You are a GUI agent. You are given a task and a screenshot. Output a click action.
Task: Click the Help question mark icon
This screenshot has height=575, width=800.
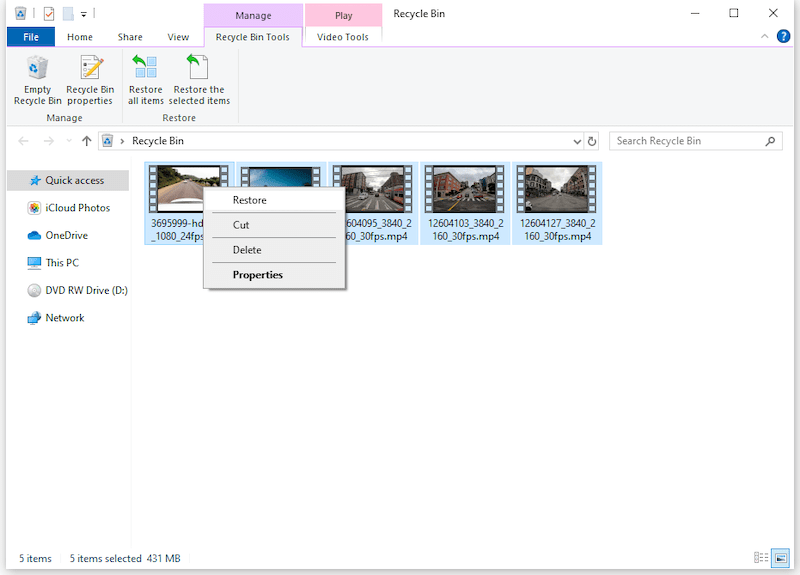point(783,36)
